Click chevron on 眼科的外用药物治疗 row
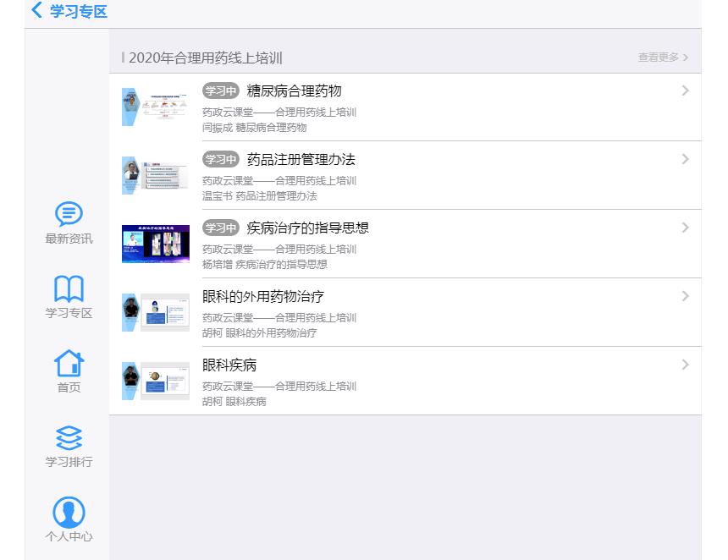 (x=685, y=296)
